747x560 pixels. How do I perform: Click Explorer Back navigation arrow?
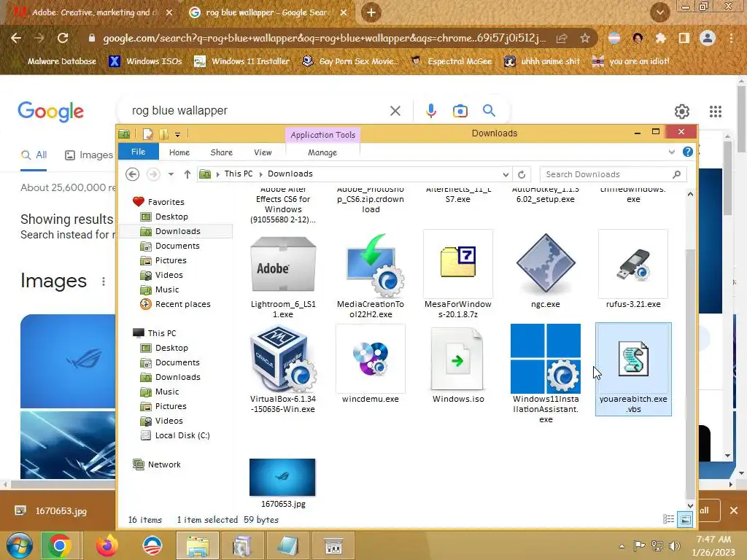click(133, 174)
